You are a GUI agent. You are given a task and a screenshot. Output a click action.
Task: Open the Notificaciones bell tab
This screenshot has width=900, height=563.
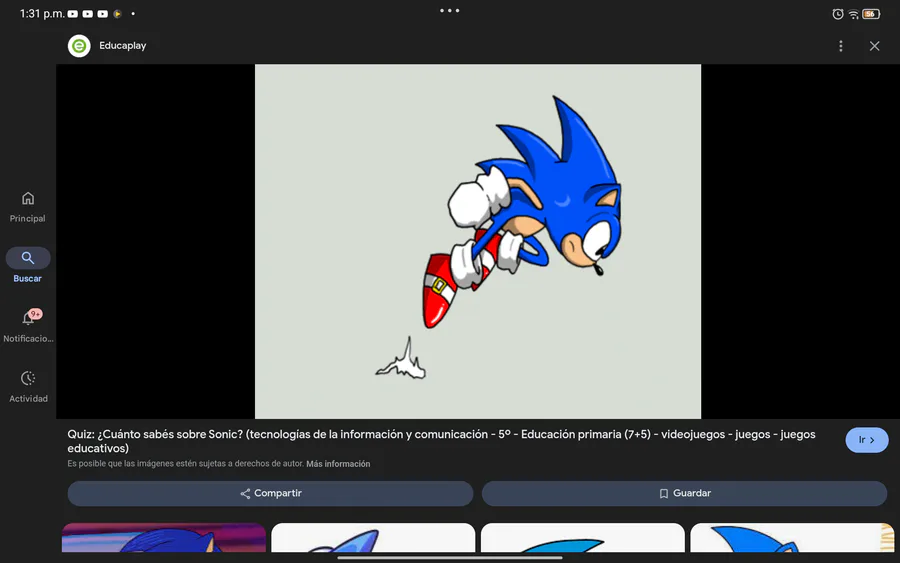(28, 325)
